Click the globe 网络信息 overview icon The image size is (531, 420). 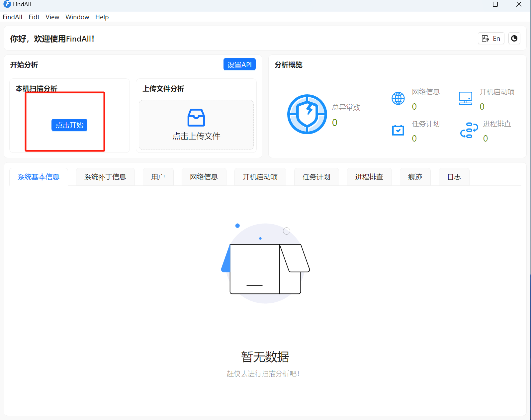click(x=398, y=98)
